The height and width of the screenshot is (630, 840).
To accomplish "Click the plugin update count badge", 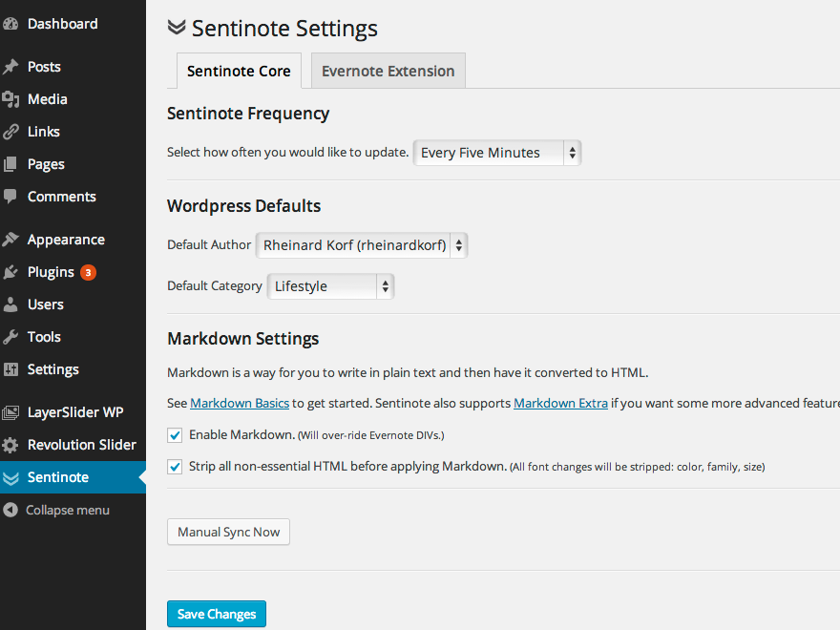I will (x=89, y=273).
